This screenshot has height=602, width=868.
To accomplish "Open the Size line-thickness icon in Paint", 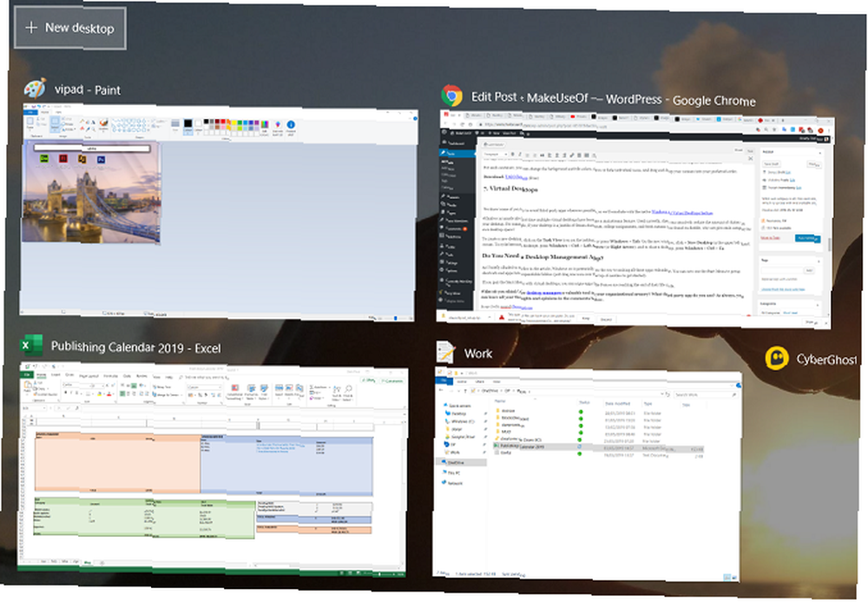I will point(175,125).
